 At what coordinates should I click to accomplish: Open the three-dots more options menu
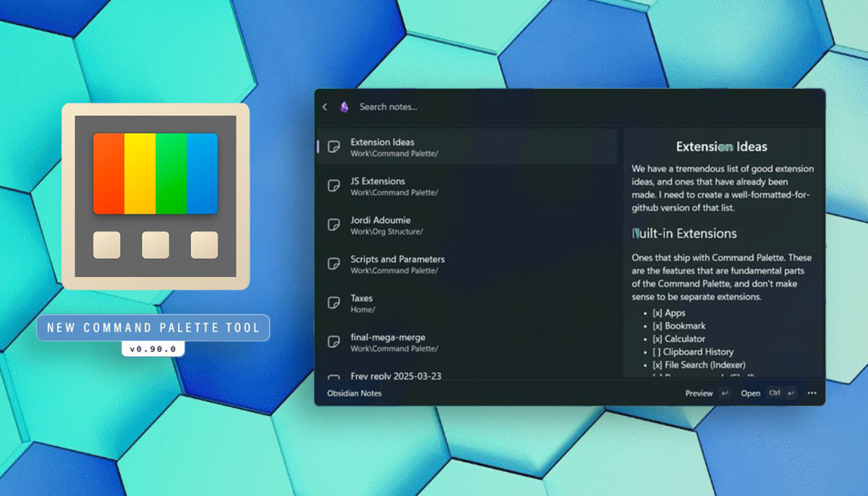coord(812,393)
